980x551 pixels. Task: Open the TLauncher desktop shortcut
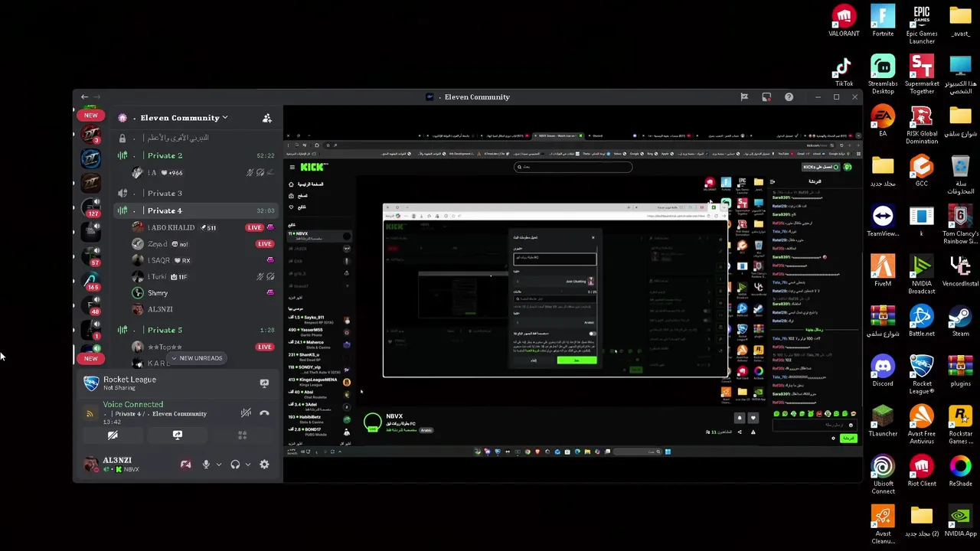pos(883,422)
